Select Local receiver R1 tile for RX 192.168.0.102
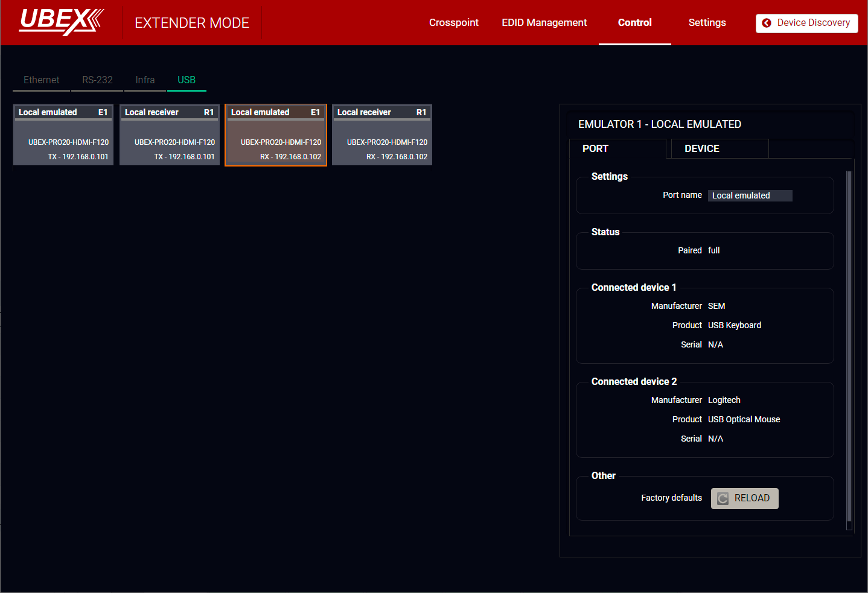 click(382, 135)
